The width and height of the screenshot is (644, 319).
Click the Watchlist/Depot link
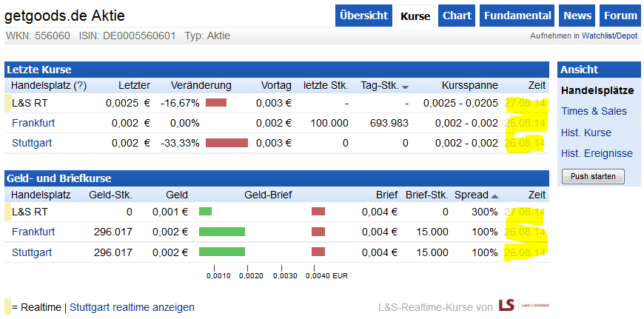pos(609,36)
